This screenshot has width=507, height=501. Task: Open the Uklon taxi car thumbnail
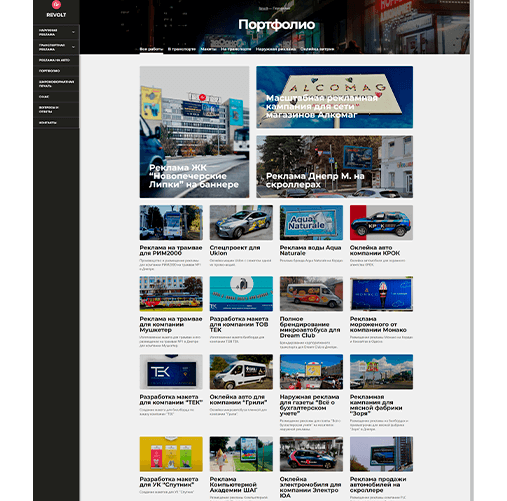click(x=241, y=223)
